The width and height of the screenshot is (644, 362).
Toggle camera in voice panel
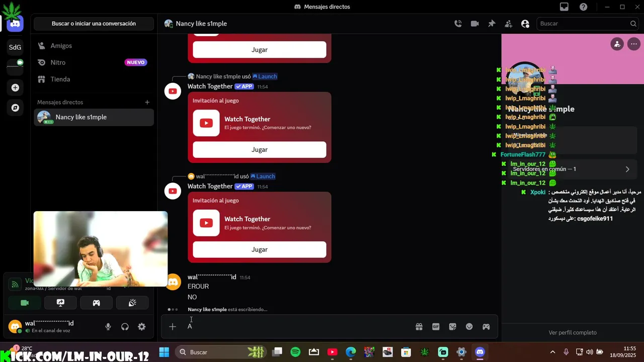click(x=25, y=303)
